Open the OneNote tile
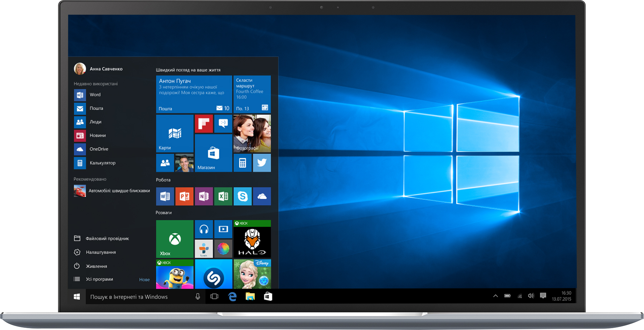This screenshot has height=330, width=644. tap(204, 196)
